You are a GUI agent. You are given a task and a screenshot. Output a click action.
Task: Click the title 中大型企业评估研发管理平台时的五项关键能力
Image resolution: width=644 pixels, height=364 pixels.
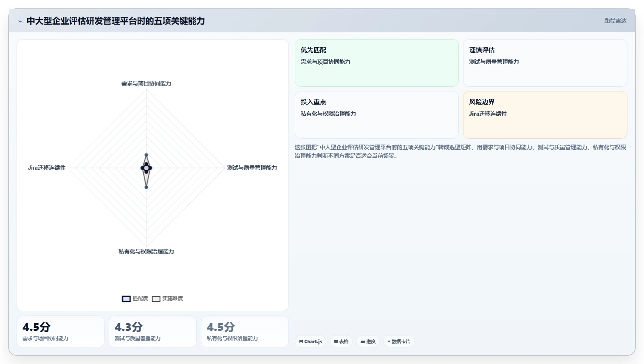click(116, 21)
